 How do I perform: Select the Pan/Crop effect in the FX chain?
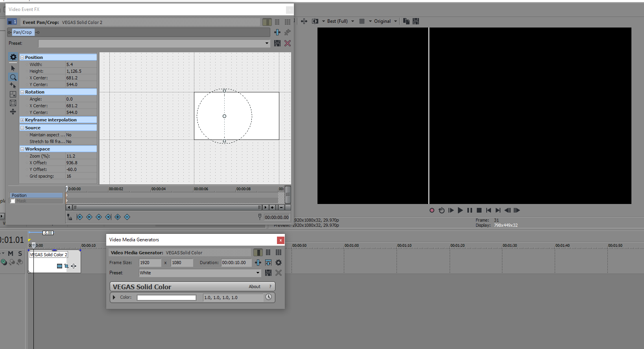tap(22, 32)
